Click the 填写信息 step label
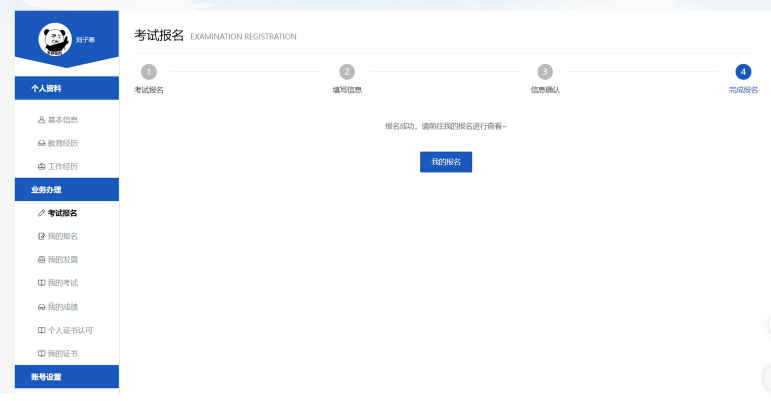 [347, 90]
